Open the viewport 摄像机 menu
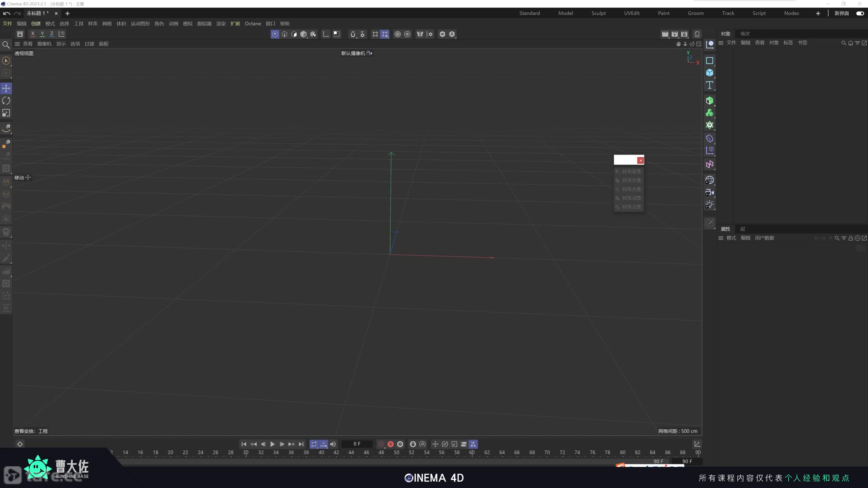Viewport: 868px width, 488px height. (44, 44)
